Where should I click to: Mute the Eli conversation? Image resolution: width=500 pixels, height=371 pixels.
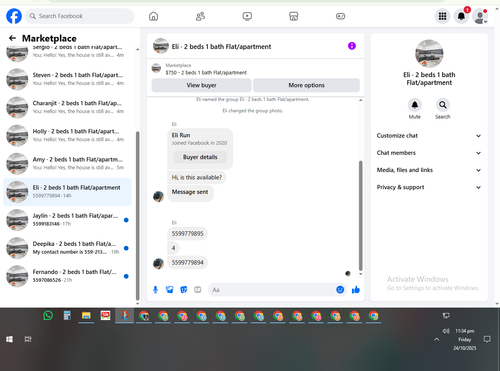(415, 105)
